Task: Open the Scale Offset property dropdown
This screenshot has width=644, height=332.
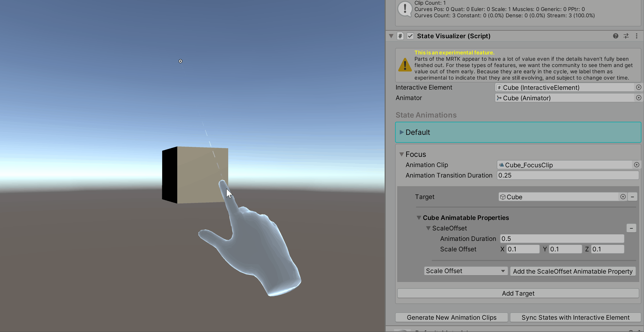Action: coord(465,270)
